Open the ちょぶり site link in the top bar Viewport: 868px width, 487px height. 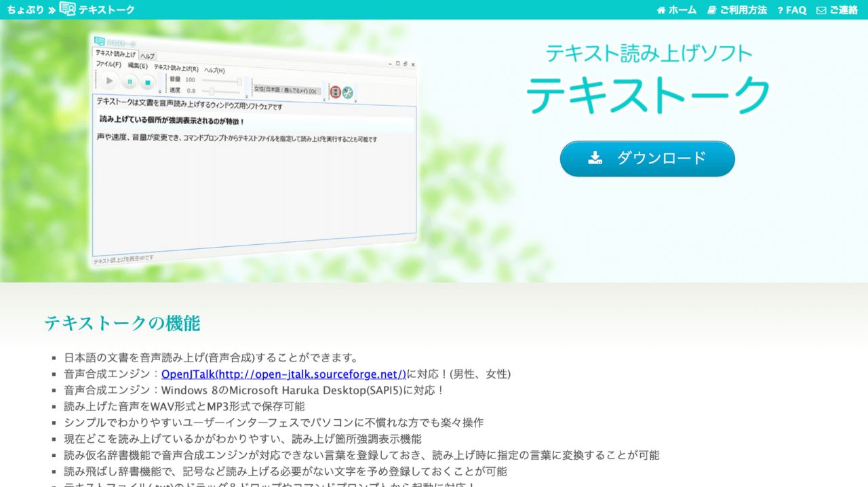coord(25,9)
